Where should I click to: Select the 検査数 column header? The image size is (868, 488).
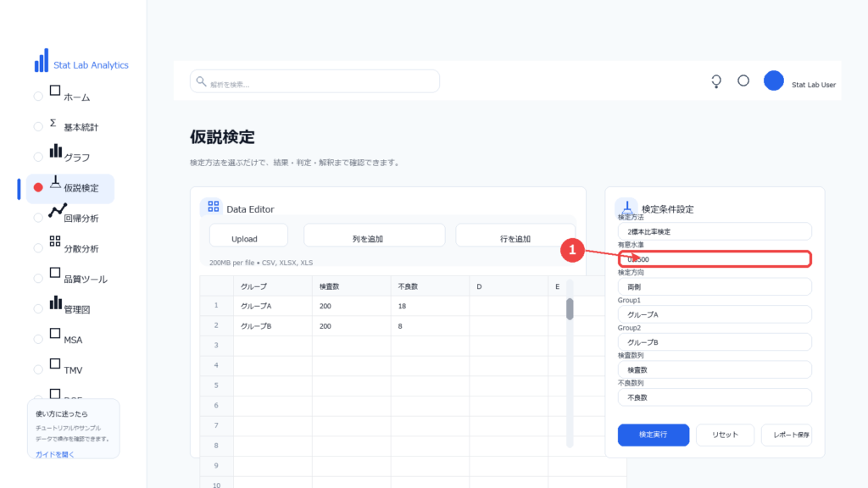(x=351, y=286)
